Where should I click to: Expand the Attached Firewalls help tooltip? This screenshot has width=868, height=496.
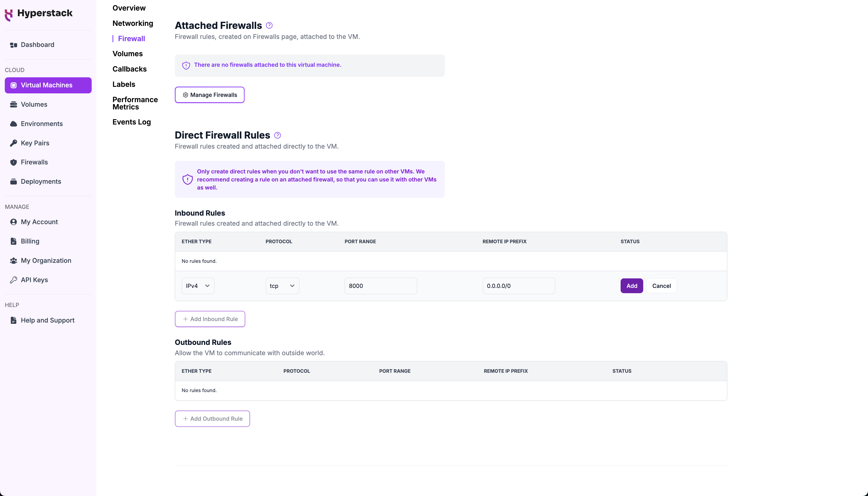(x=269, y=25)
